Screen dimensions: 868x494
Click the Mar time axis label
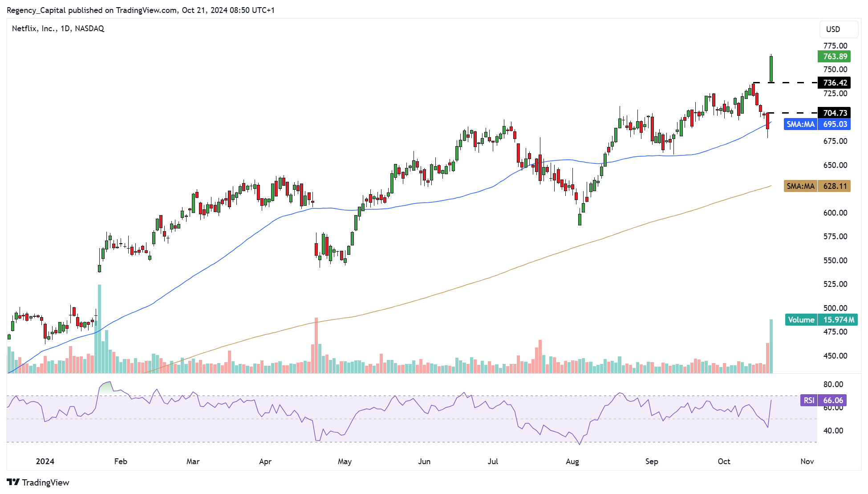(x=193, y=461)
